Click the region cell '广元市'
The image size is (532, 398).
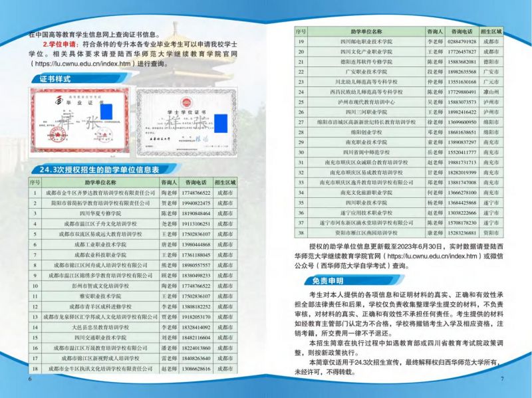pos(491,82)
